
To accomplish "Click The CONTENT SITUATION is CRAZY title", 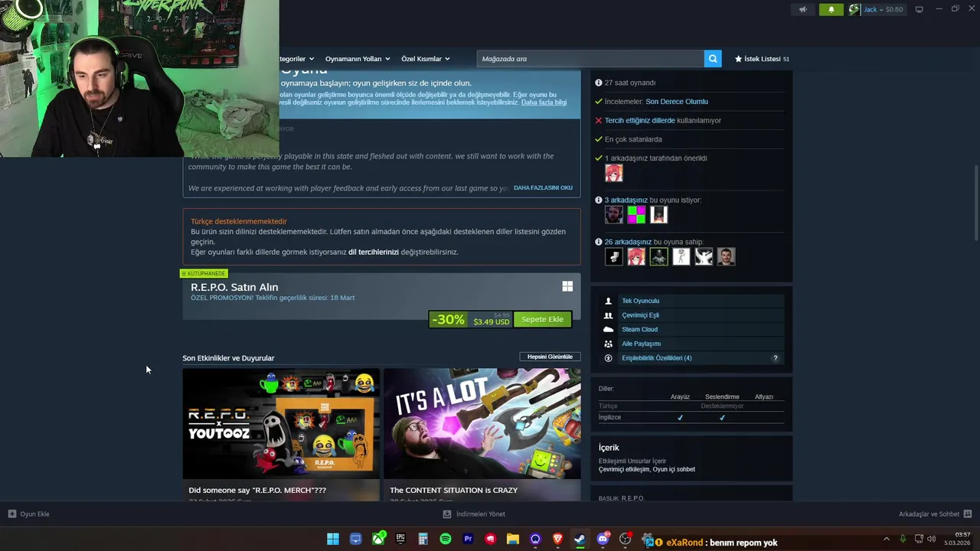I will pos(453,491).
